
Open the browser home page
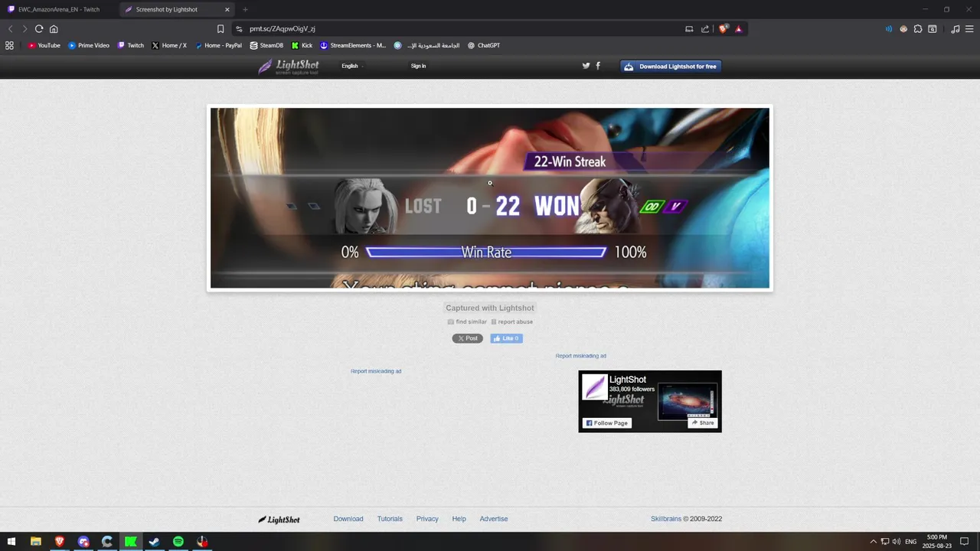click(54, 29)
